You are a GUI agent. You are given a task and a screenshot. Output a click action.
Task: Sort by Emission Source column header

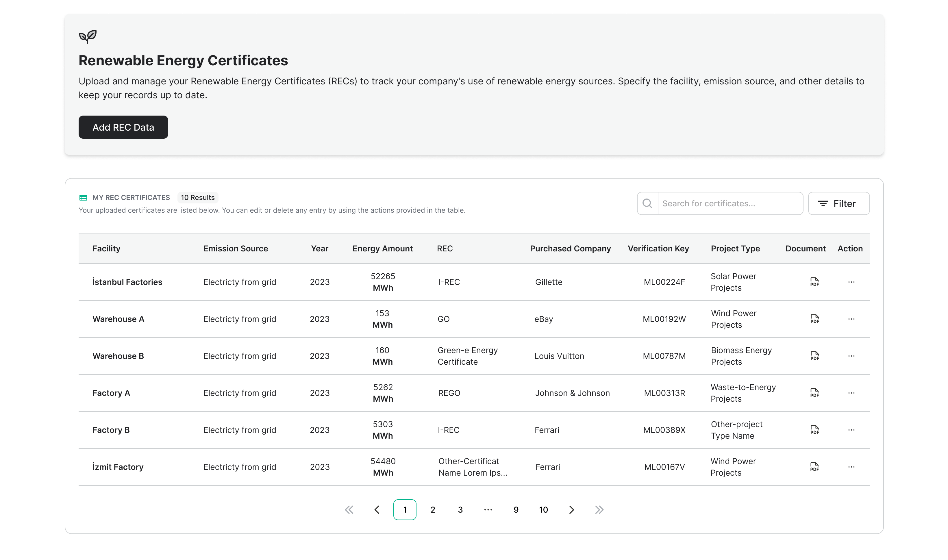click(x=236, y=248)
